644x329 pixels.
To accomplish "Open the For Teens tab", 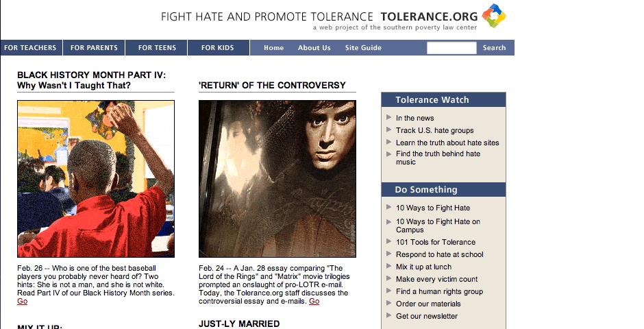I will click(156, 48).
